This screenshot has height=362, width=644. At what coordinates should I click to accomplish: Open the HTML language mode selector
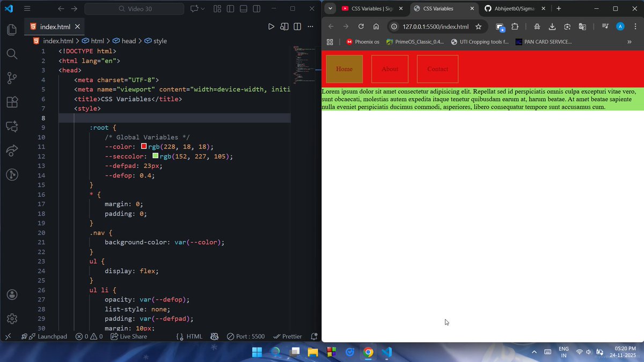click(x=194, y=336)
